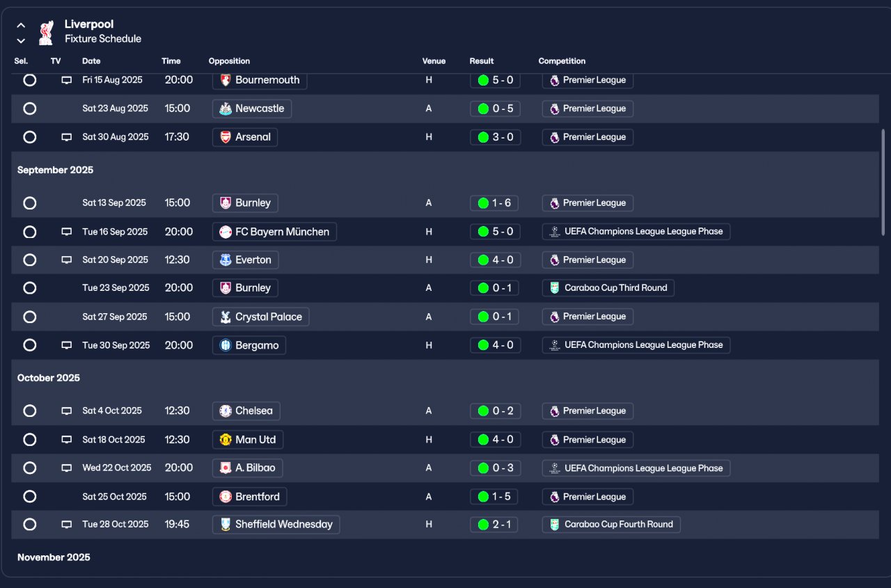Sort fixtures by the Date column header

pyautogui.click(x=91, y=61)
